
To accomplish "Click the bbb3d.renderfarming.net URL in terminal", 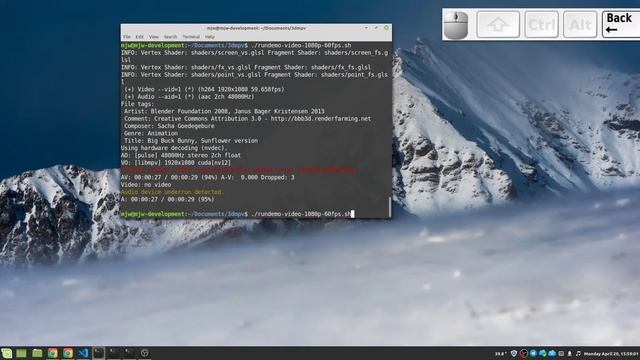I will (x=321, y=119).
